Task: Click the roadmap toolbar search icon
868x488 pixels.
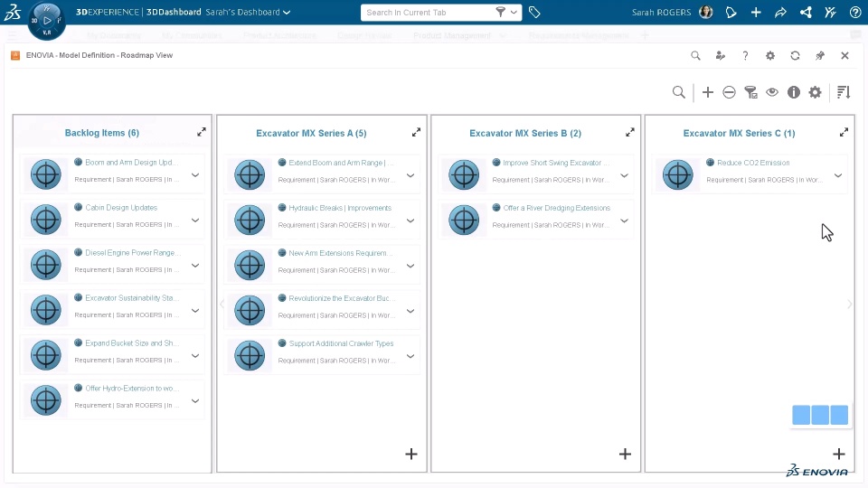Action: pyautogui.click(x=679, y=92)
